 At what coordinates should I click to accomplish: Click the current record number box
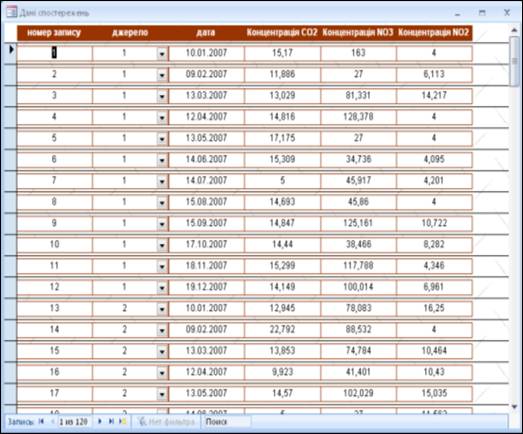click(x=74, y=422)
